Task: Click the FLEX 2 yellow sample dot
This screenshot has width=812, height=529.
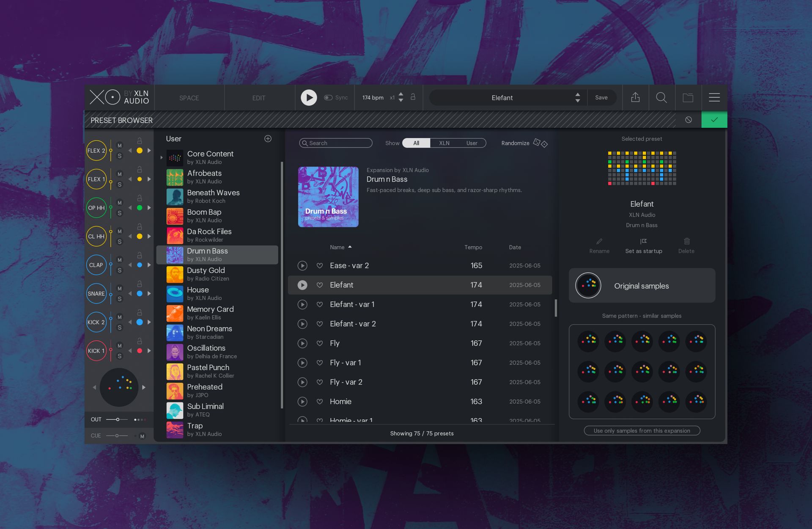Action: [140, 151]
